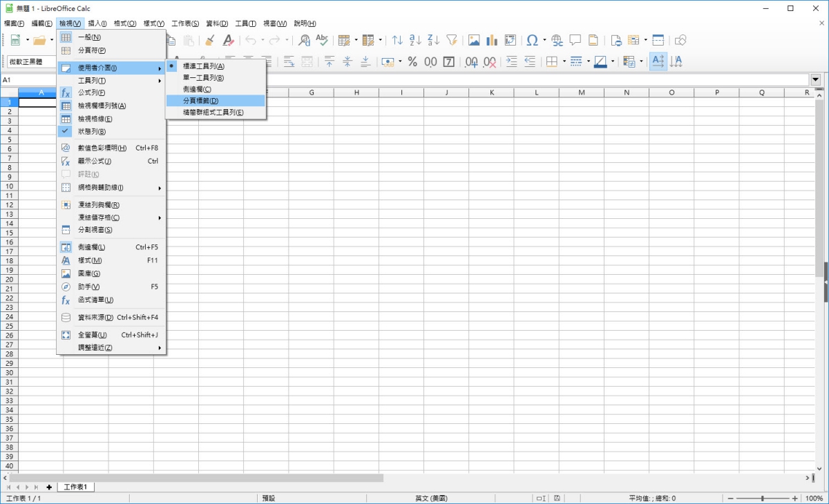Open 工作表 menu
Screen dimensions: 829x504
[x=185, y=23]
